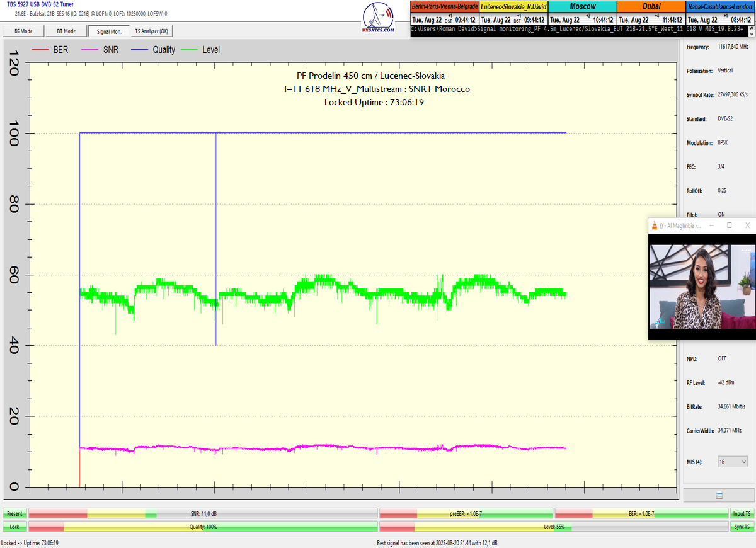Screen dimensions: 756x548
Task: Switch to DT Mode tab
Action: click(x=66, y=31)
